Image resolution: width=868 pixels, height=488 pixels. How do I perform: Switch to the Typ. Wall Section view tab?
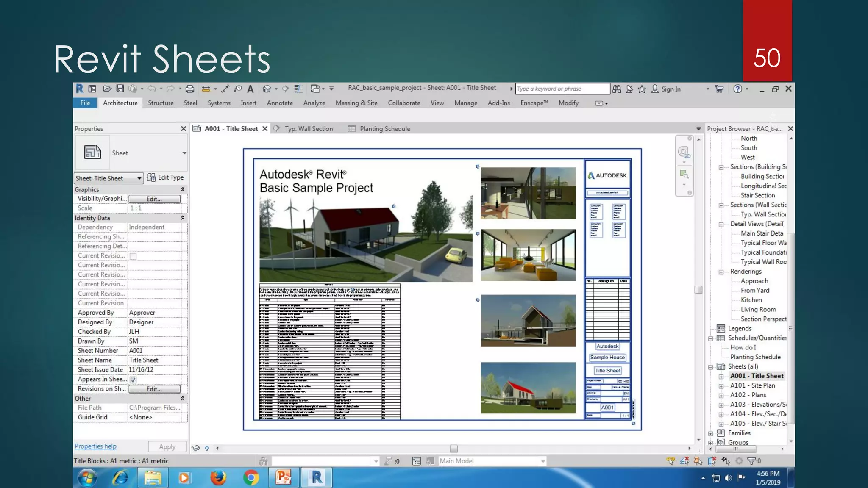click(x=309, y=129)
